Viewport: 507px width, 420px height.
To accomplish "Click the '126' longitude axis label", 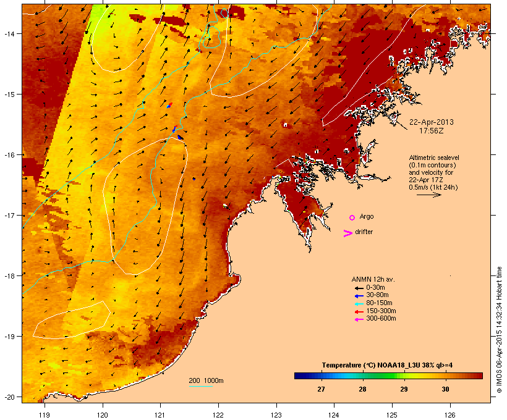I will click(x=449, y=415).
